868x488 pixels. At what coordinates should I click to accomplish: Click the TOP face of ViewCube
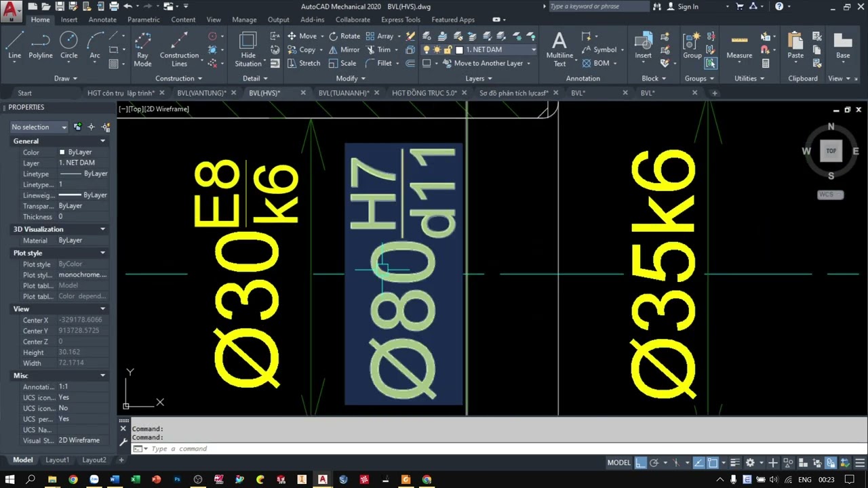[x=831, y=151]
